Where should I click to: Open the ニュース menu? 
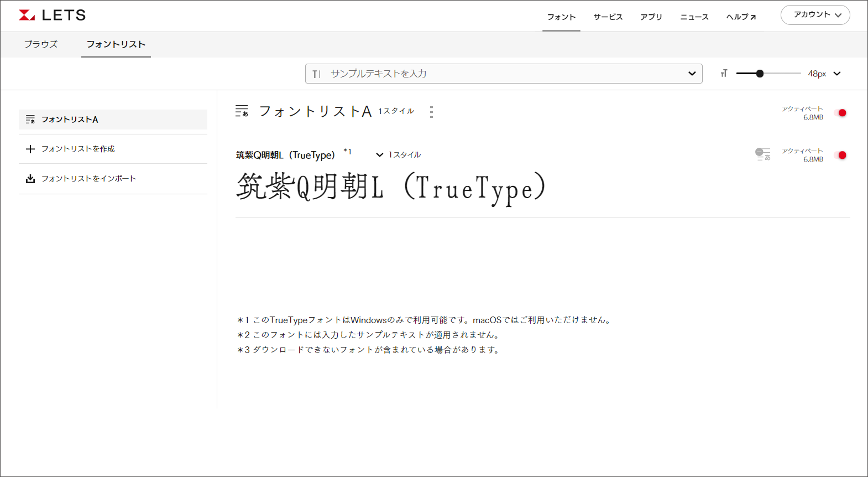tap(694, 17)
